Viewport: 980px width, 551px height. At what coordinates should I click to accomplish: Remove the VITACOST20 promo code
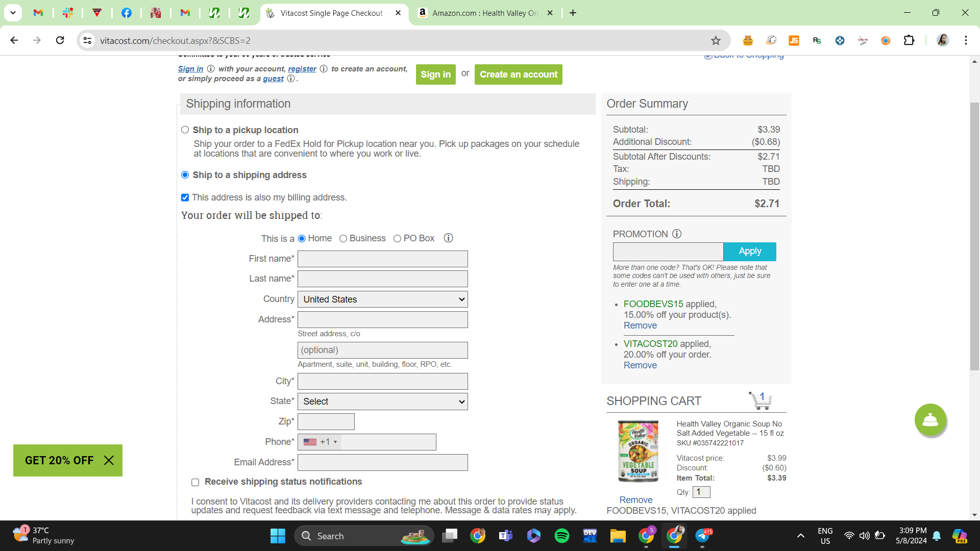coord(640,365)
